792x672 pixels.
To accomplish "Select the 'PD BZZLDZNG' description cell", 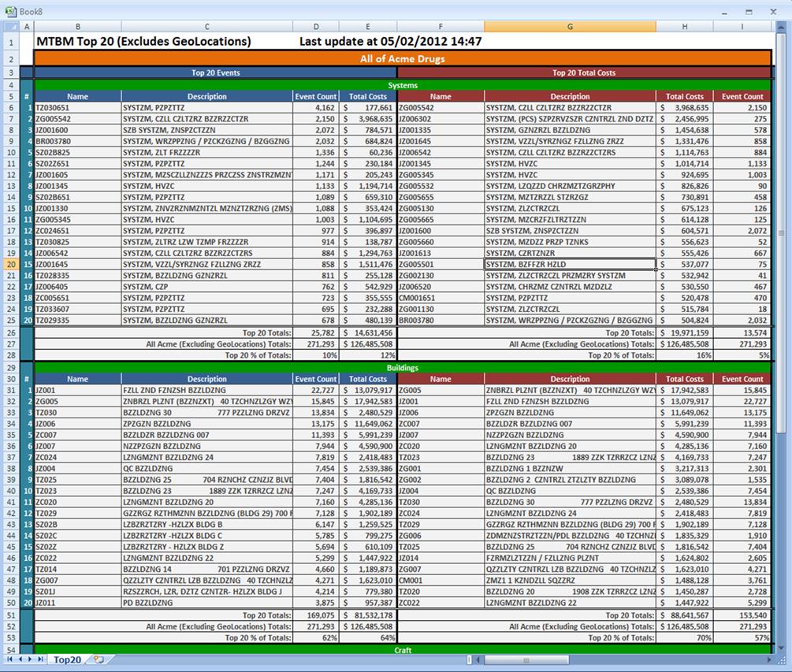I will (207, 603).
